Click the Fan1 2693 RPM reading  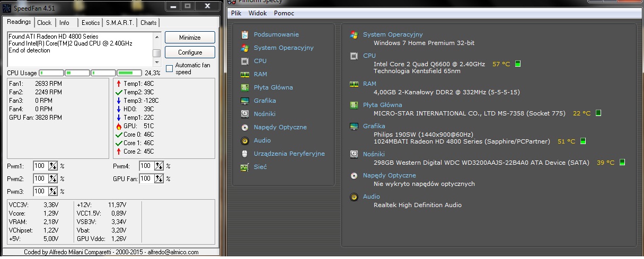[36, 84]
